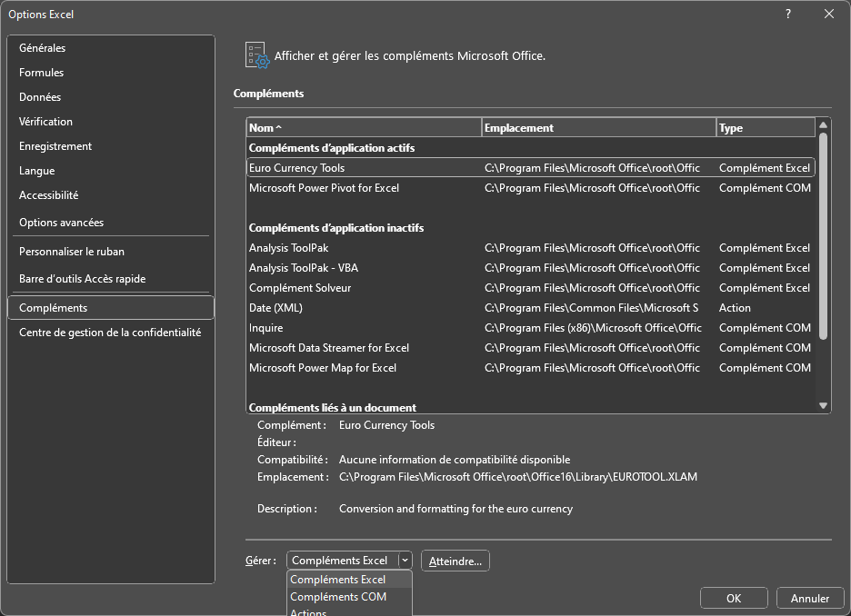Viewport: 851px width, 616px height.
Task: Click Action type cell of Date (XML)
Action: point(735,308)
